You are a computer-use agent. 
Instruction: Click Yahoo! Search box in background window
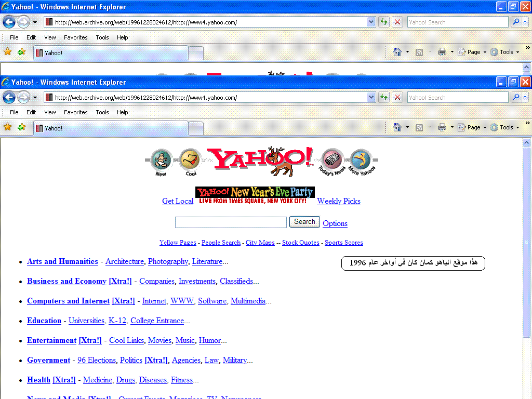pyautogui.click(x=457, y=22)
